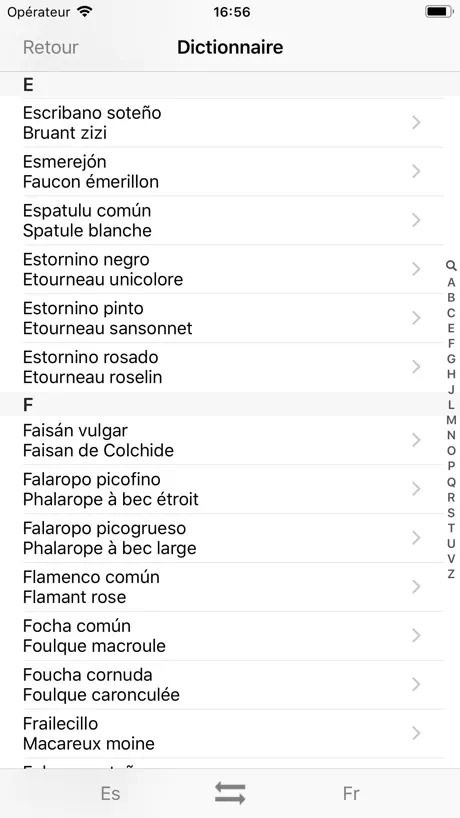Select Fr language tab
Image resolution: width=460 pixels, height=818 pixels.
point(351,793)
